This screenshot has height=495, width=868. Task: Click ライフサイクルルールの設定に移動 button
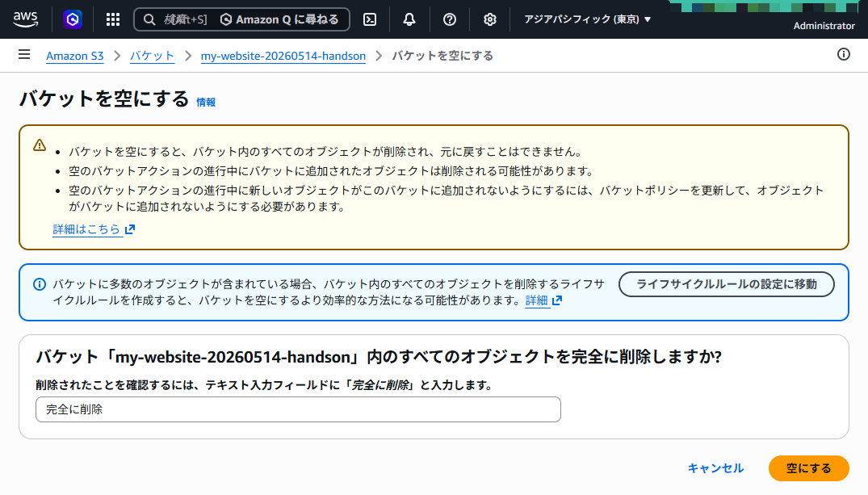pyautogui.click(x=726, y=284)
